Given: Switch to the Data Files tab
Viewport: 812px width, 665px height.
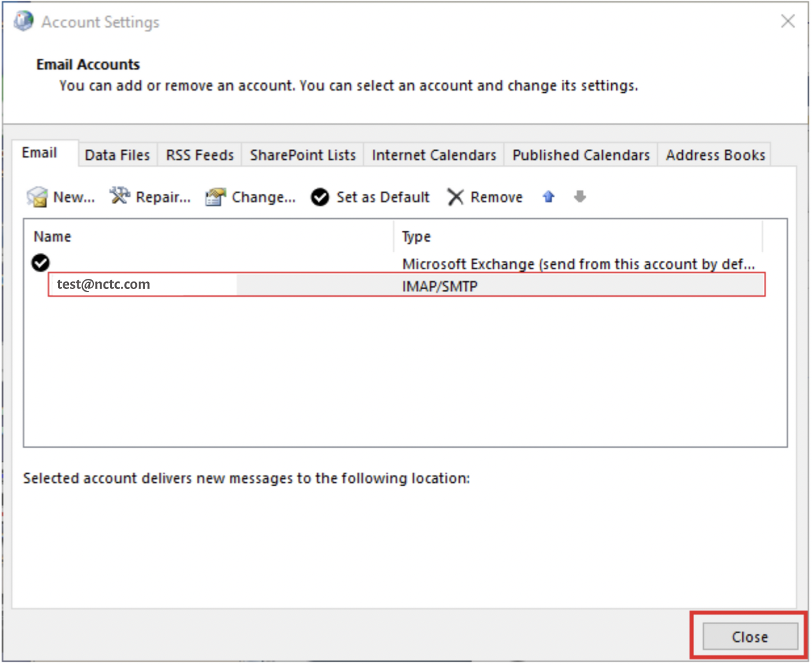Looking at the screenshot, I should [x=117, y=154].
